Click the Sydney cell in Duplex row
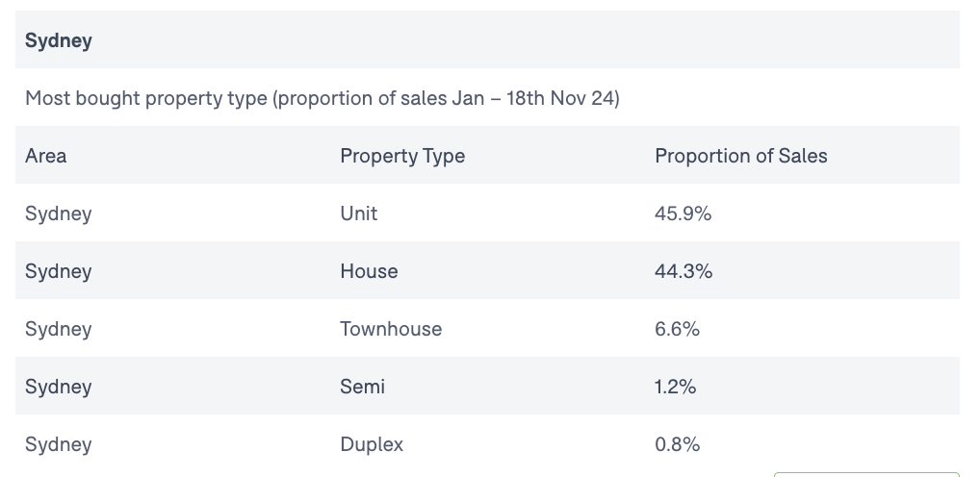 tap(58, 444)
